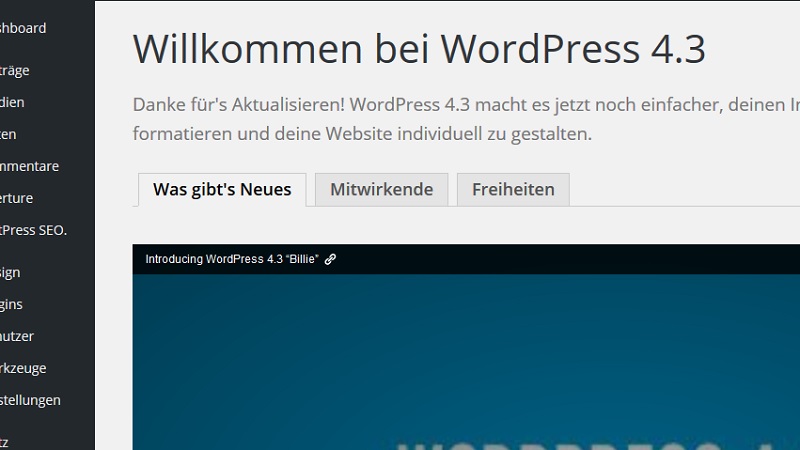The height and width of the screenshot is (450, 800).
Task: Open the 'Was gibt's Neues' tab
Action: pyautogui.click(x=222, y=190)
